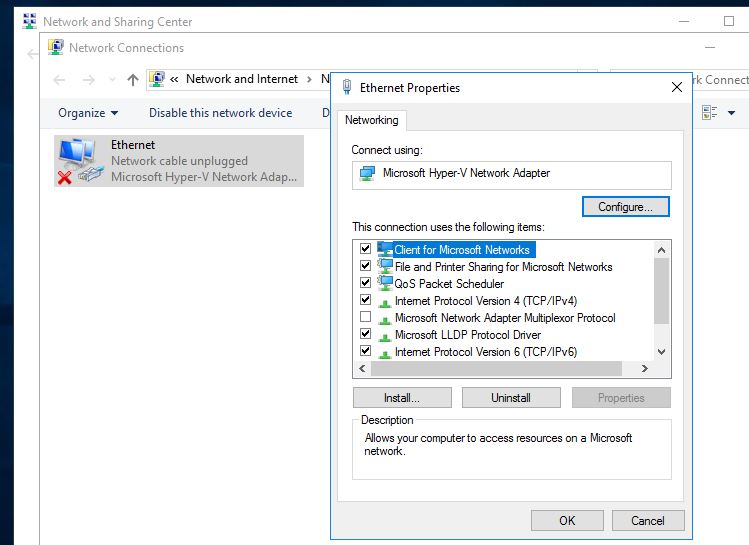Click Cancel in Ethernet Properties
749x545 pixels.
click(x=648, y=521)
